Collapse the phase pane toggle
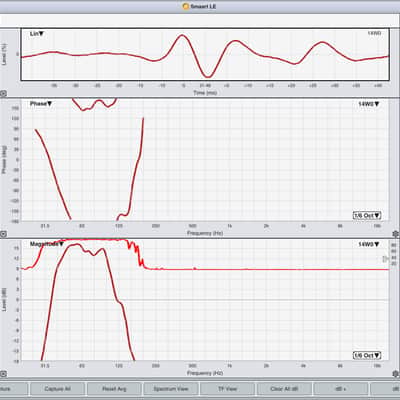Viewport: 400px width, 400px height. click(x=3, y=234)
